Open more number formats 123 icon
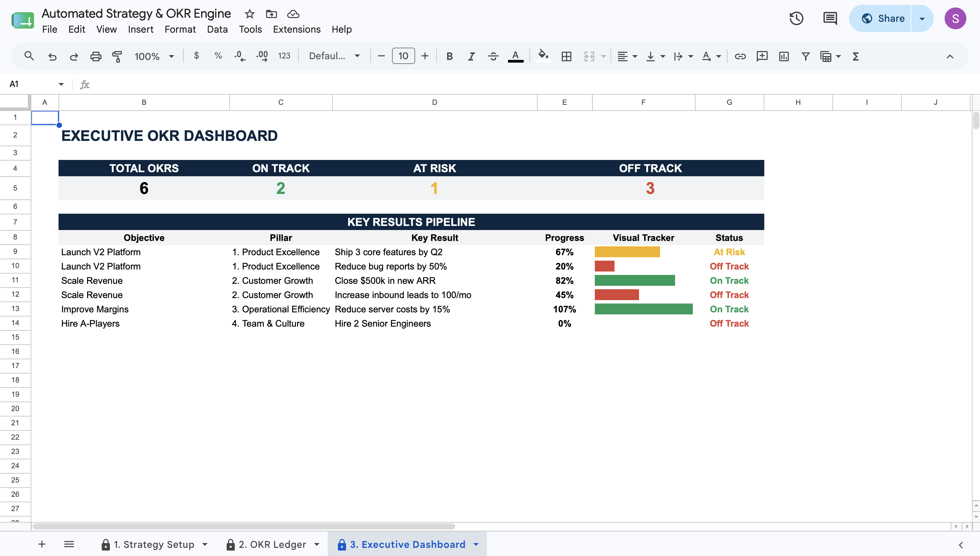Viewport: 980px width, 556px height. 284,56
